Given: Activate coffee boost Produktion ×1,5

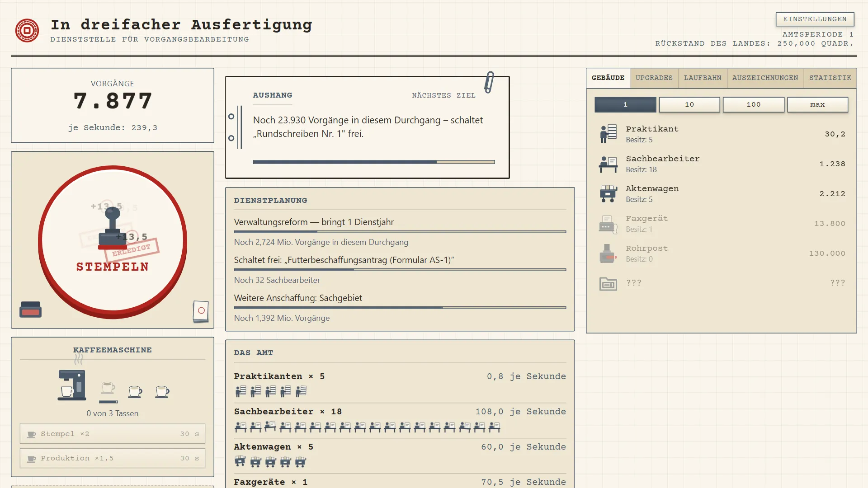Looking at the screenshot, I should 113,458.
